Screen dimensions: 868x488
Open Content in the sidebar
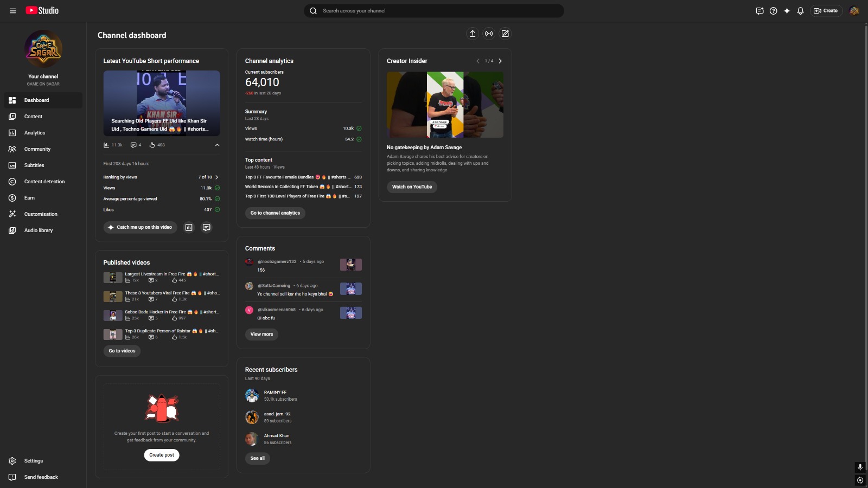tap(43, 117)
